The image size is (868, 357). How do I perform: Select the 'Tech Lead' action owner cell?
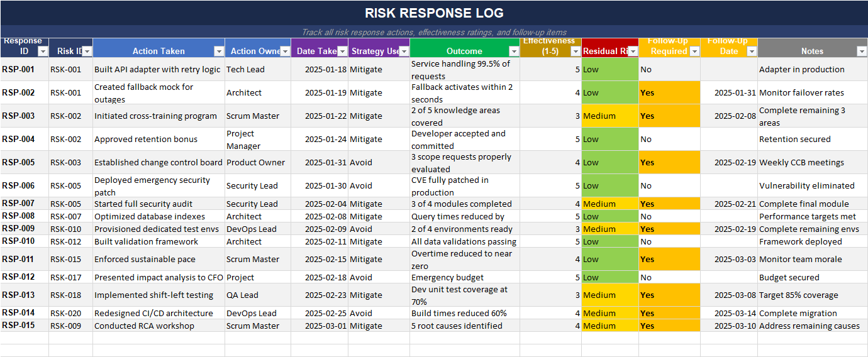coord(258,69)
